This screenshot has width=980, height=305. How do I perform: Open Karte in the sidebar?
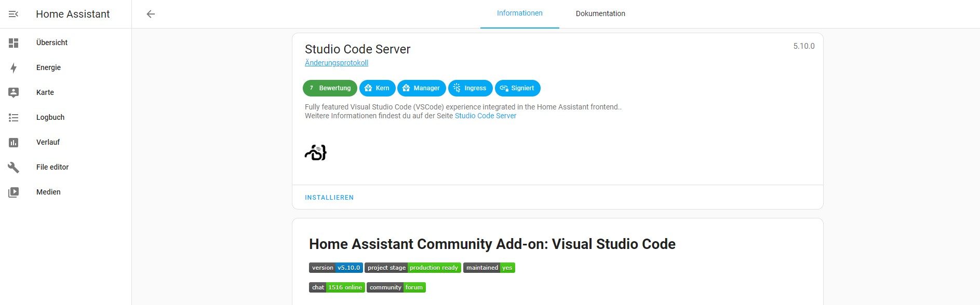coord(65,93)
